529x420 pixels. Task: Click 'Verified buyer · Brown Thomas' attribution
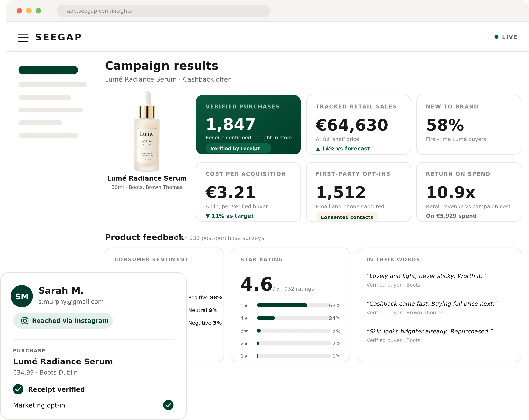point(405,313)
